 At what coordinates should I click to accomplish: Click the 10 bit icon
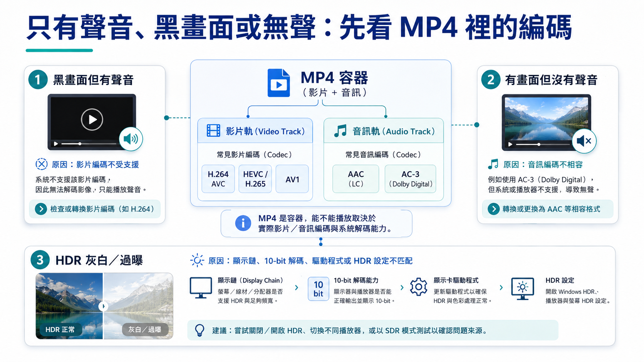(x=318, y=289)
